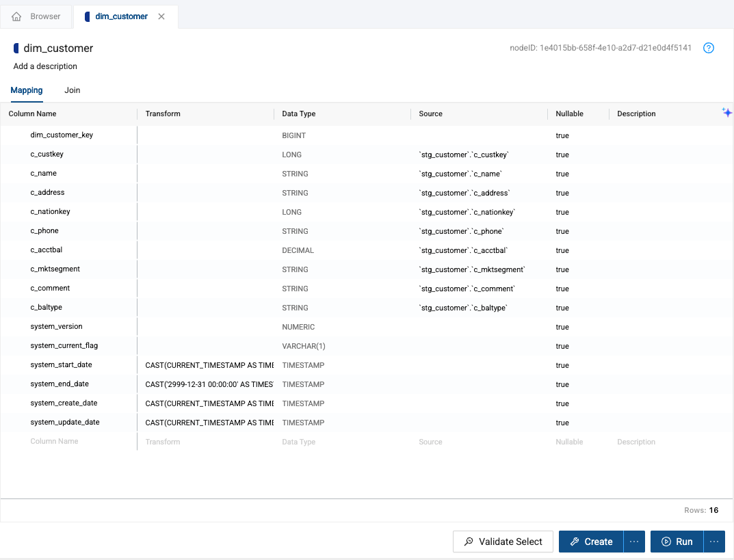
Task: Select the c_acctbal column name
Action: point(47,250)
